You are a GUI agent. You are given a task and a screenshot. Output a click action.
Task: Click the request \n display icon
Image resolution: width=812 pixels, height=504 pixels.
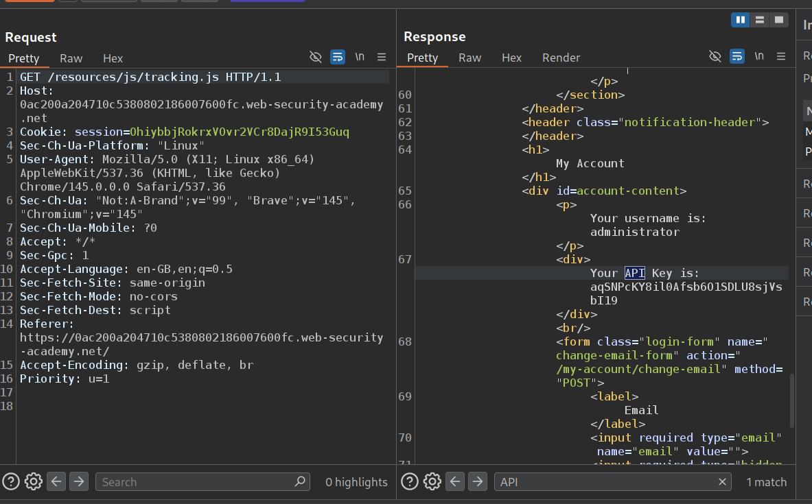click(360, 57)
